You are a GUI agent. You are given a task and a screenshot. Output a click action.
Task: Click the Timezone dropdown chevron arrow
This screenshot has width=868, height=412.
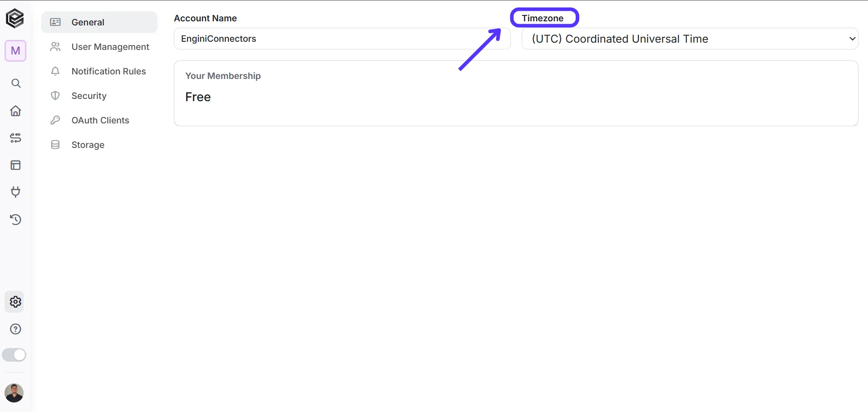pyautogui.click(x=852, y=39)
